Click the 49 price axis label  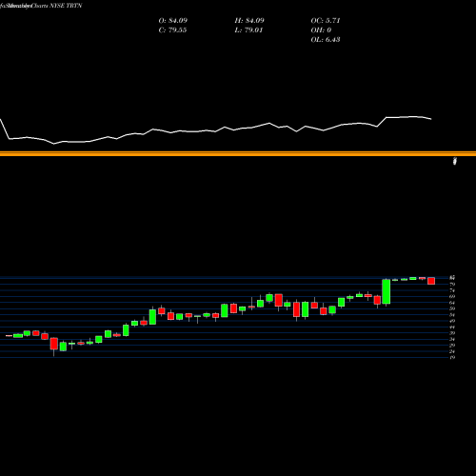coord(452,321)
